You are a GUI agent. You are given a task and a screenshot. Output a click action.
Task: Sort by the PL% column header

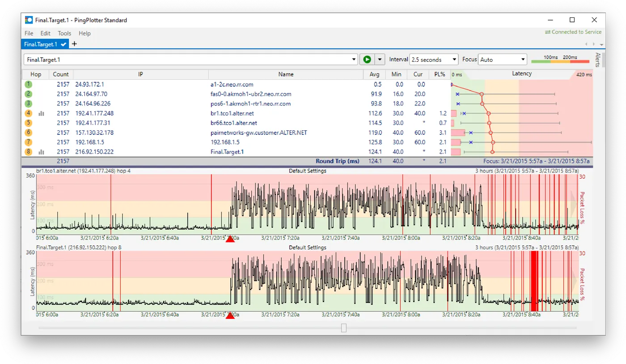pyautogui.click(x=440, y=74)
